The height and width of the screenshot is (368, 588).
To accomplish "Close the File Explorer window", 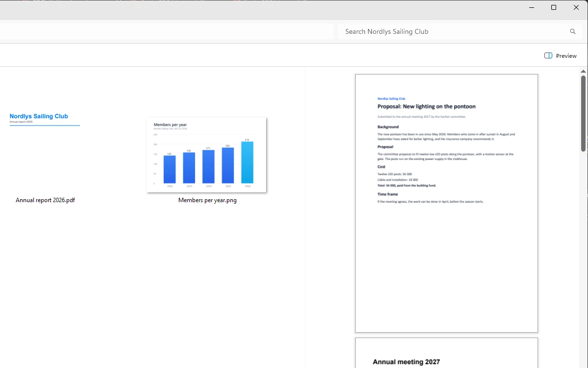I will pyautogui.click(x=576, y=7).
